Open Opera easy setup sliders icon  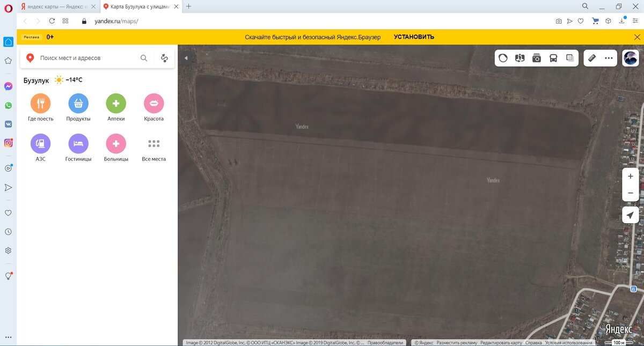pos(636,21)
